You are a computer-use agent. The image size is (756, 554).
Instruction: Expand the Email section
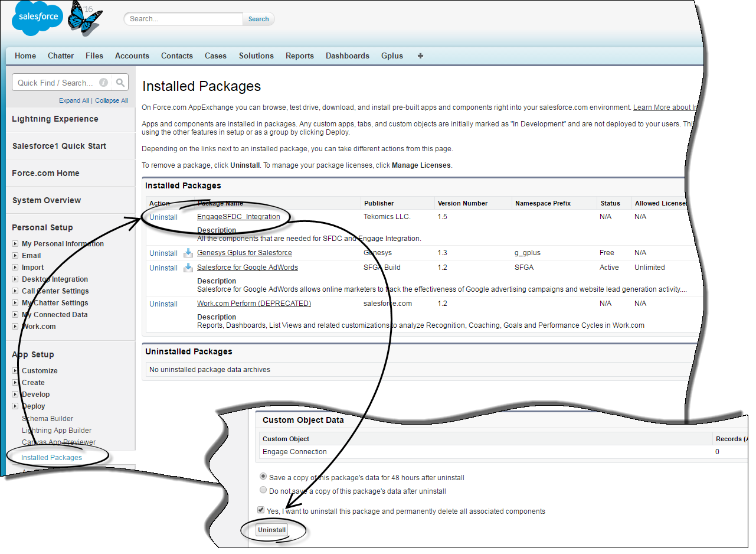coord(15,256)
